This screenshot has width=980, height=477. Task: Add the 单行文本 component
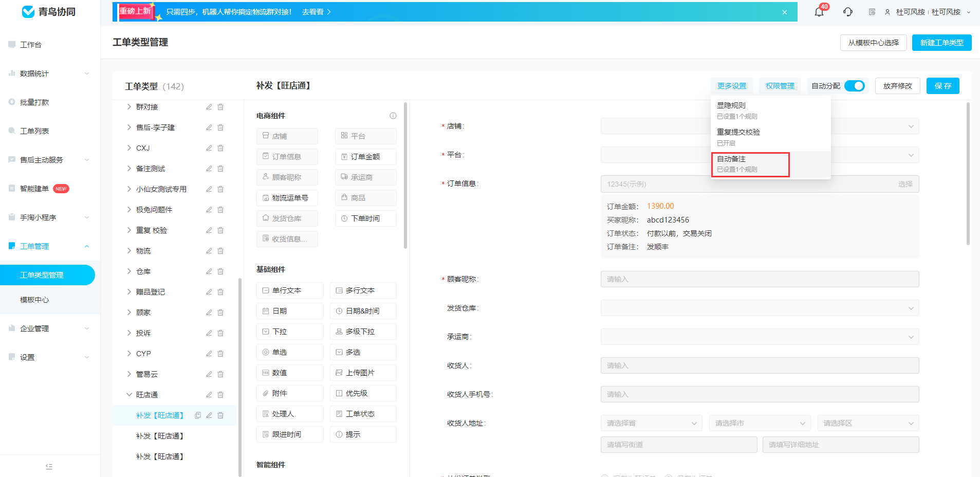(290, 290)
